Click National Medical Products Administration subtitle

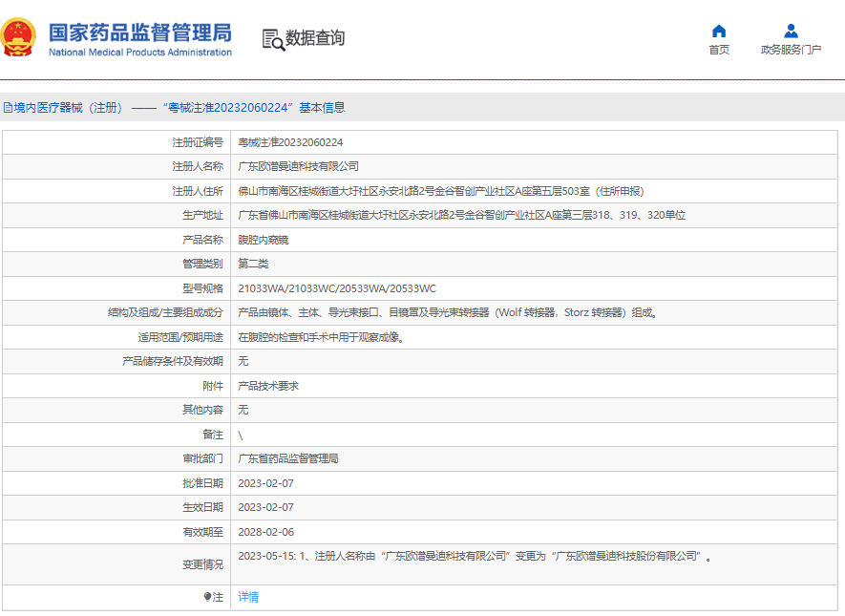(x=140, y=53)
